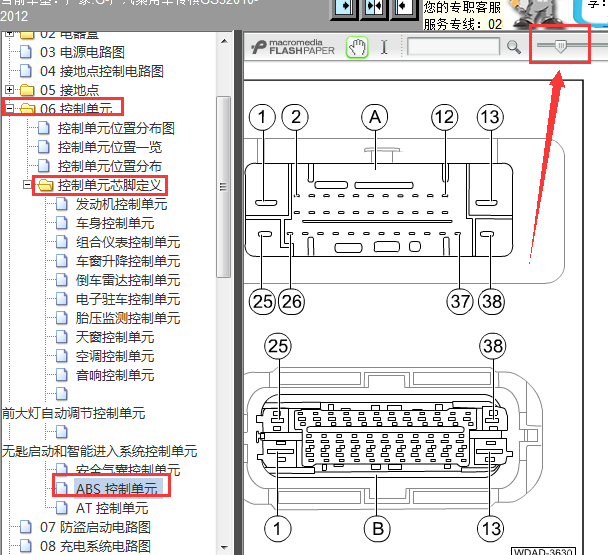Screen dimensions: 608x555
Task: Open 倒车雷达控制单元 entry
Action: coord(128,280)
